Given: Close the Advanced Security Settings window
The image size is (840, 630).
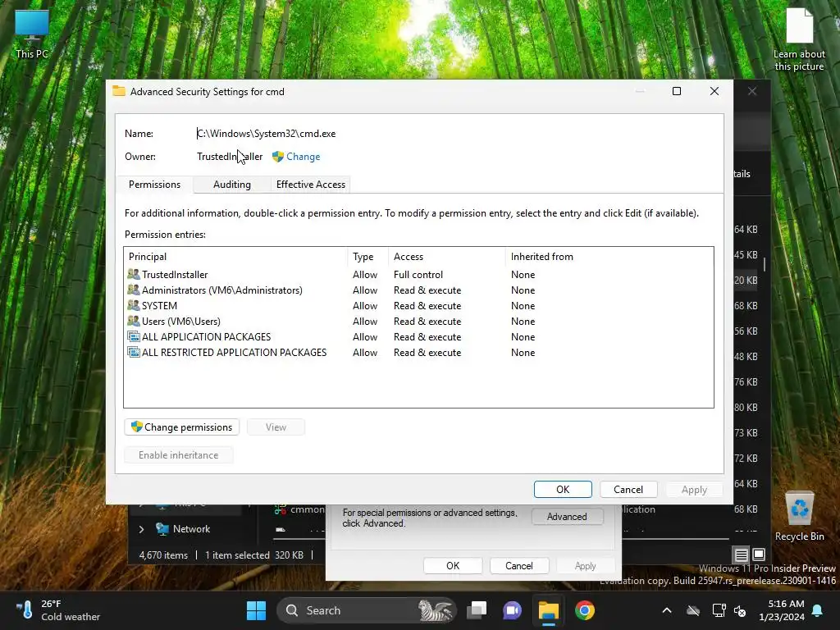Looking at the screenshot, I should click(714, 91).
